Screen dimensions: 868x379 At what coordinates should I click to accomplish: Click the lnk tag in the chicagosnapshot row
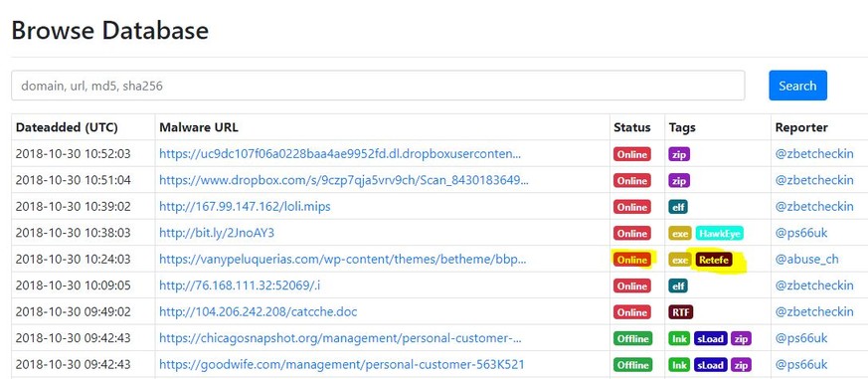[x=679, y=338]
